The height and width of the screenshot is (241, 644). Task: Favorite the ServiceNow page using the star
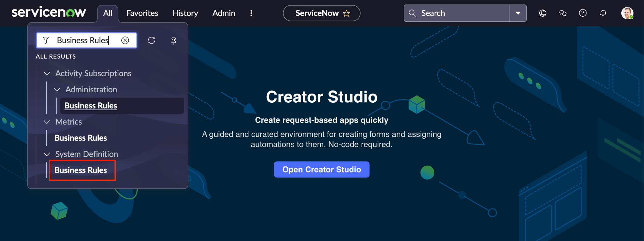346,13
